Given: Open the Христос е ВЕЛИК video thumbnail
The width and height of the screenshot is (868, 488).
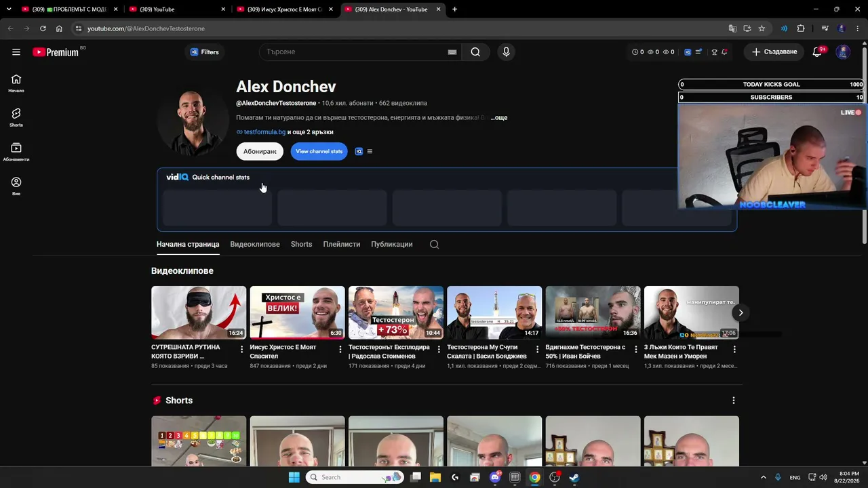Looking at the screenshot, I should (297, 312).
